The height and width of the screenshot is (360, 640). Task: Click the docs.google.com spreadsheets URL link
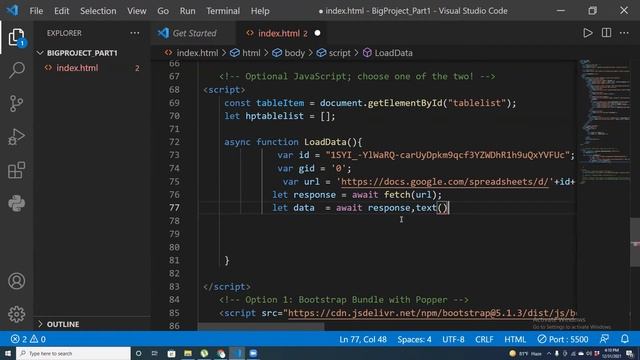click(444, 182)
